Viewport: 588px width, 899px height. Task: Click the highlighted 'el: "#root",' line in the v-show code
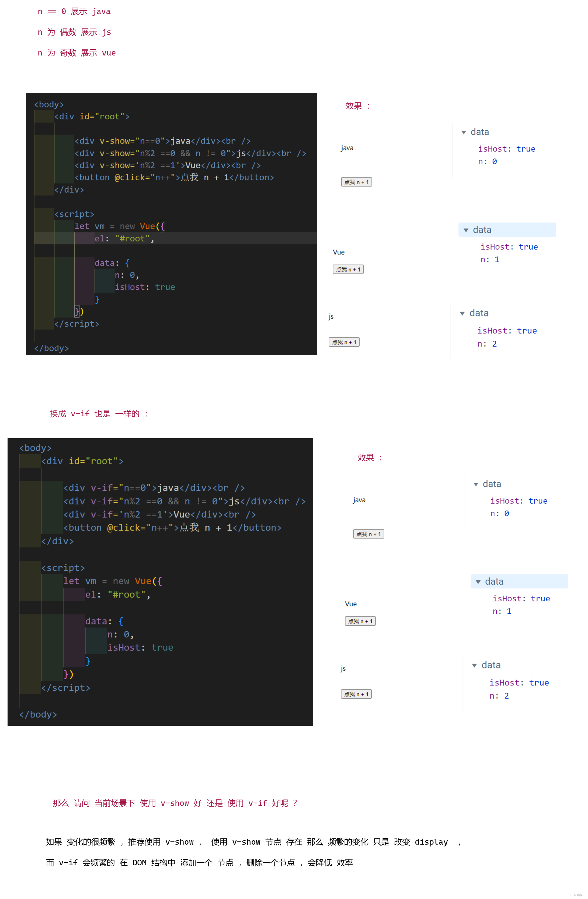(175, 238)
